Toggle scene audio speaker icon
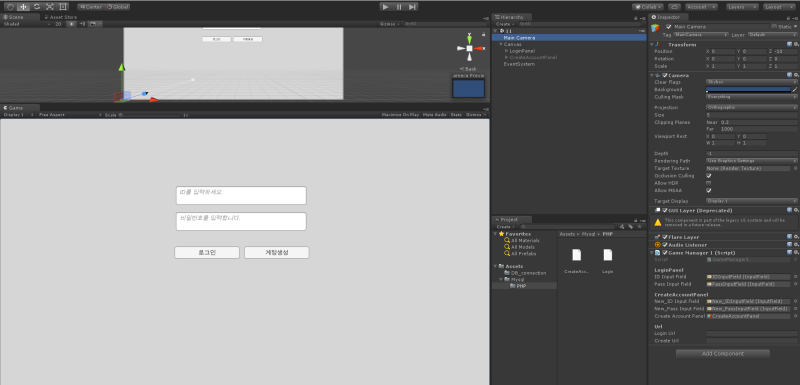Screen dimensions: 800x385 (82, 24)
